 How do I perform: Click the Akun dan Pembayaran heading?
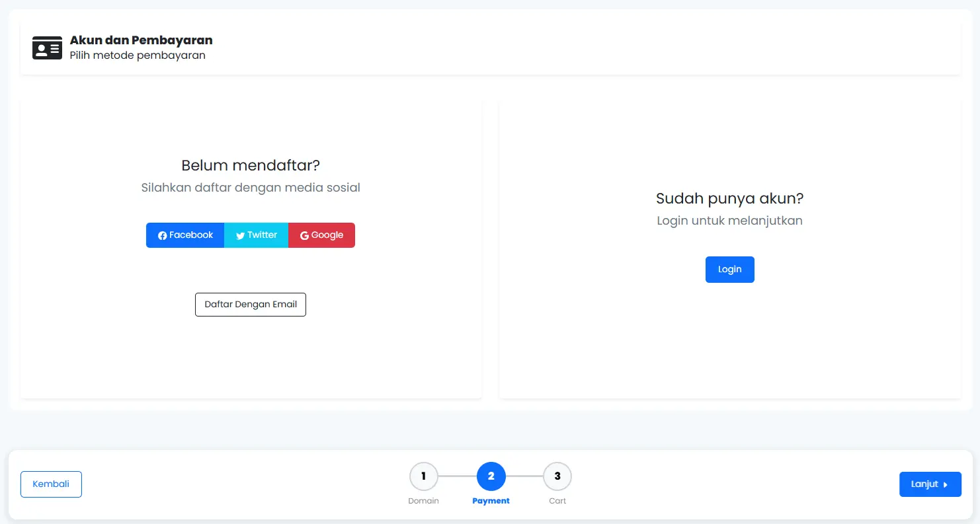[142, 40]
